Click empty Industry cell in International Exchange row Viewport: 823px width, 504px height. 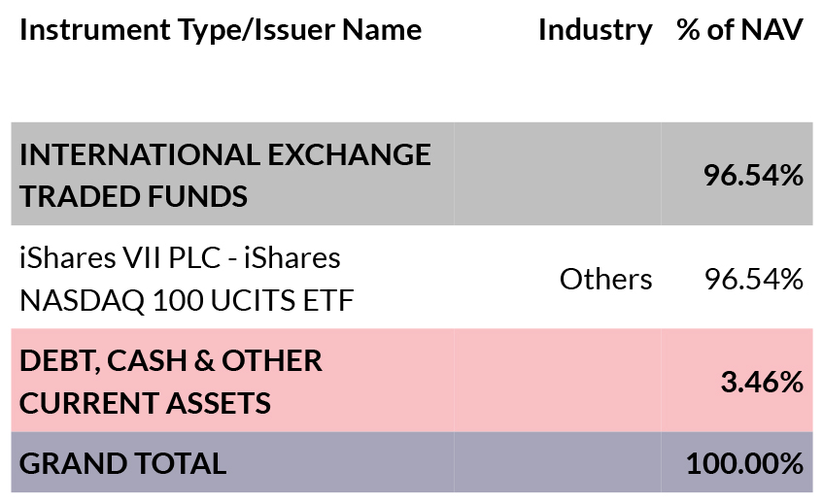[557, 175]
